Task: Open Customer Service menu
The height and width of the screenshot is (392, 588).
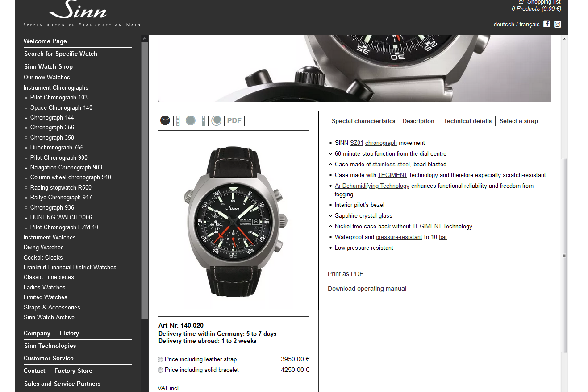Action: [49, 358]
